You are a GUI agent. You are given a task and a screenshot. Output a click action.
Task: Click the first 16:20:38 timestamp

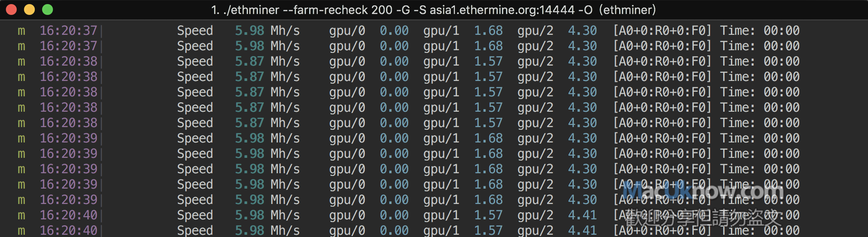click(68, 62)
